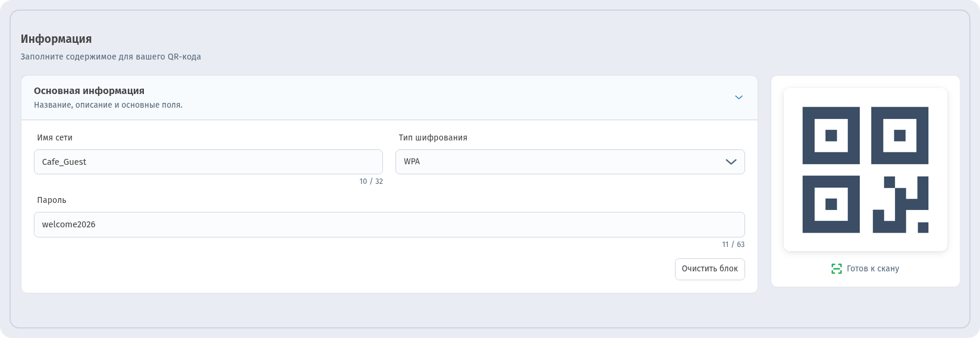Click the Готов к скану status text
980x338 pixels.
(872, 269)
